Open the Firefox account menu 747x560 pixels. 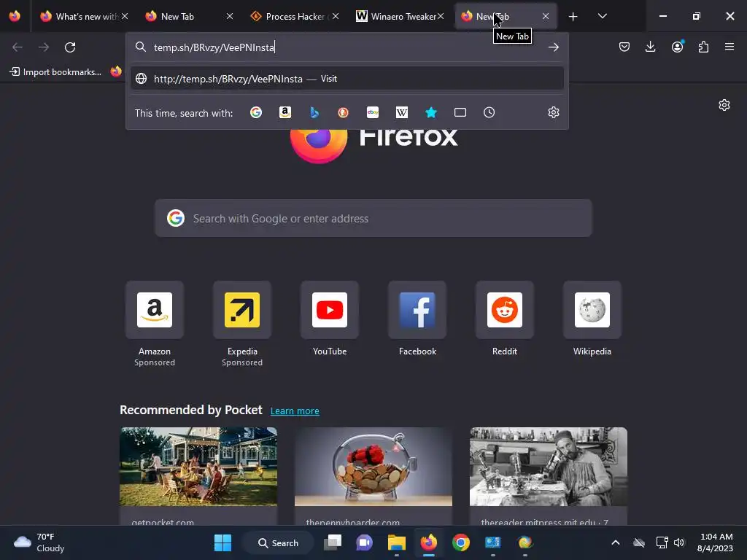pyautogui.click(x=677, y=47)
